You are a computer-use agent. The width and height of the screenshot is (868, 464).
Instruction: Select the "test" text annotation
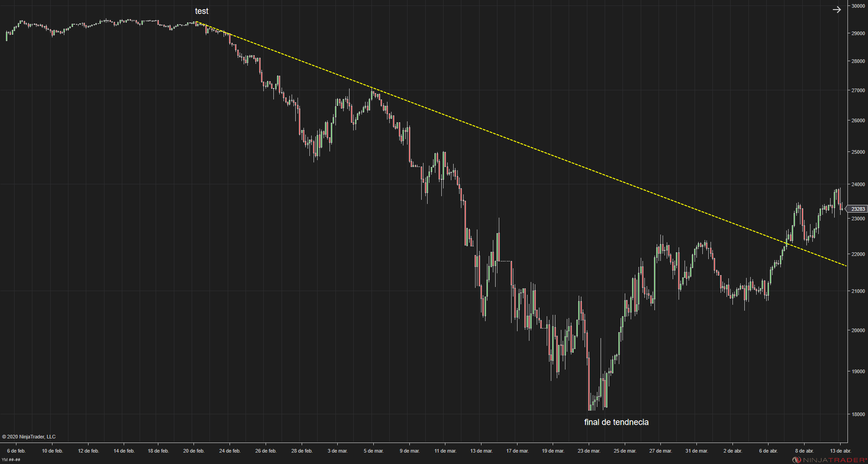coord(201,11)
